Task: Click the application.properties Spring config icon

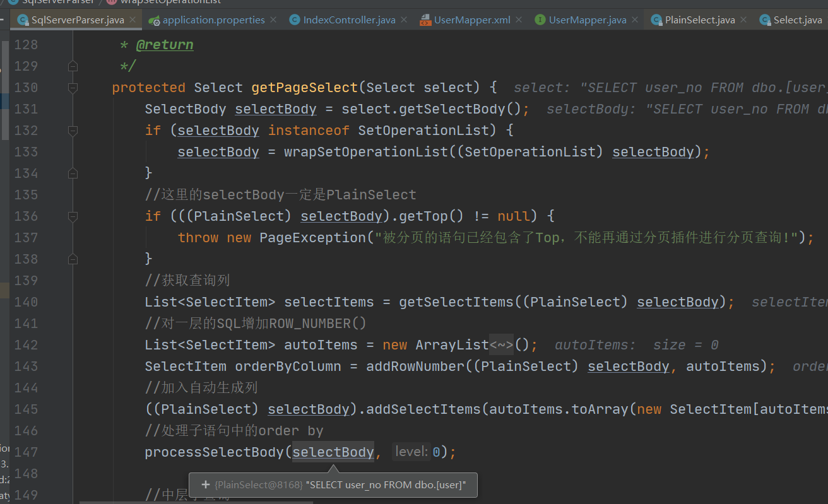Action: pyautogui.click(x=155, y=21)
